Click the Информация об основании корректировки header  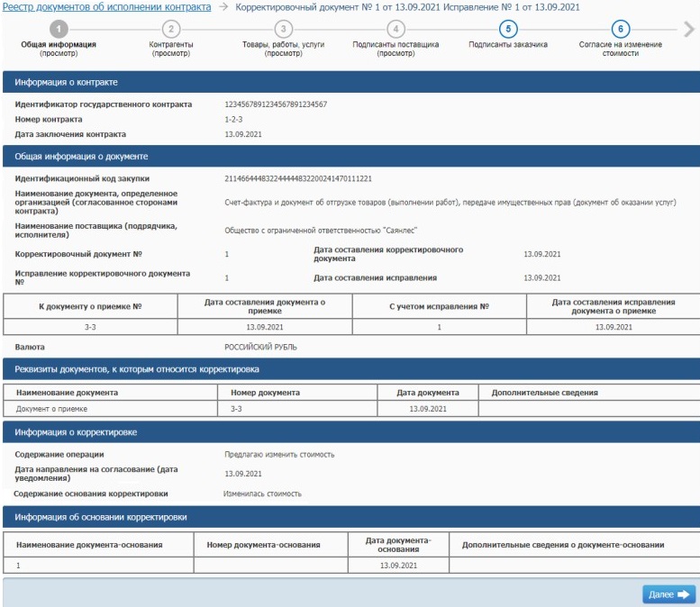click(x=350, y=517)
